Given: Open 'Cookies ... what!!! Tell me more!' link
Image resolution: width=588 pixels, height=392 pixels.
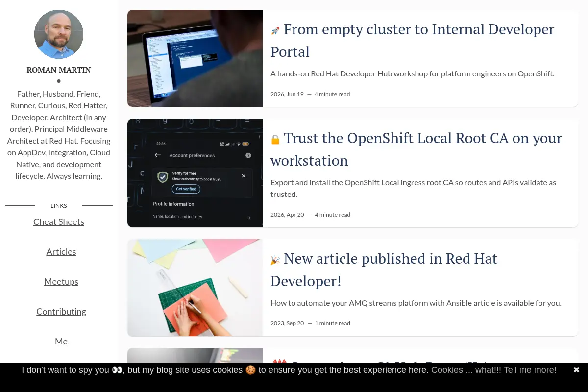Looking at the screenshot, I should pos(493,370).
